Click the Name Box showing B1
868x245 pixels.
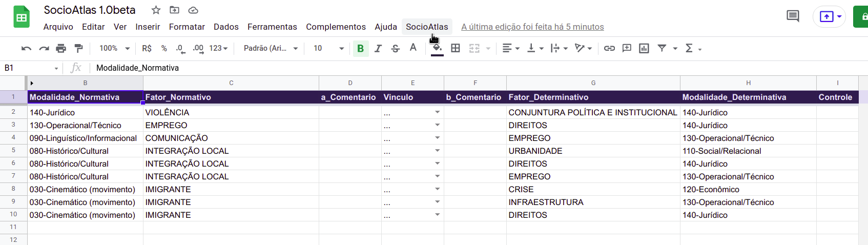click(31, 68)
